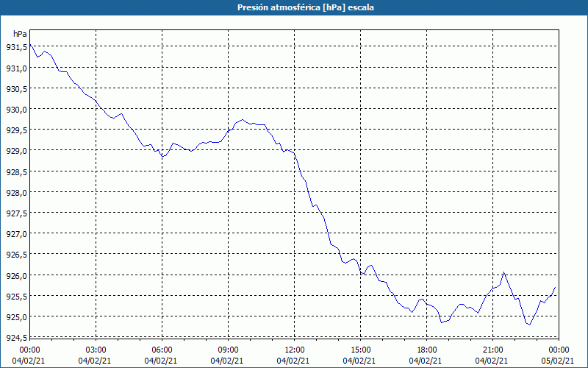Image resolution: width=588 pixels, height=368 pixels.
Task: Click the pressure curve peak just after 21:00
Action: point(503,272)
